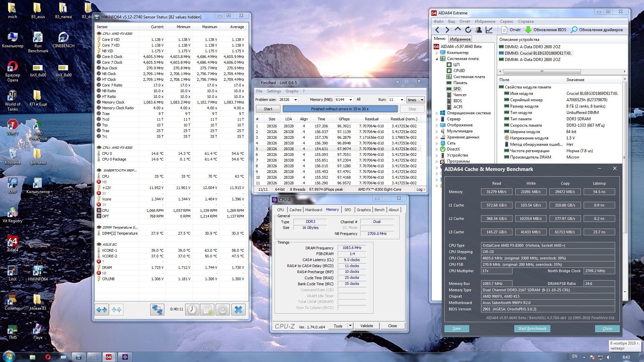Click CPU-Z Validate button

366,326
